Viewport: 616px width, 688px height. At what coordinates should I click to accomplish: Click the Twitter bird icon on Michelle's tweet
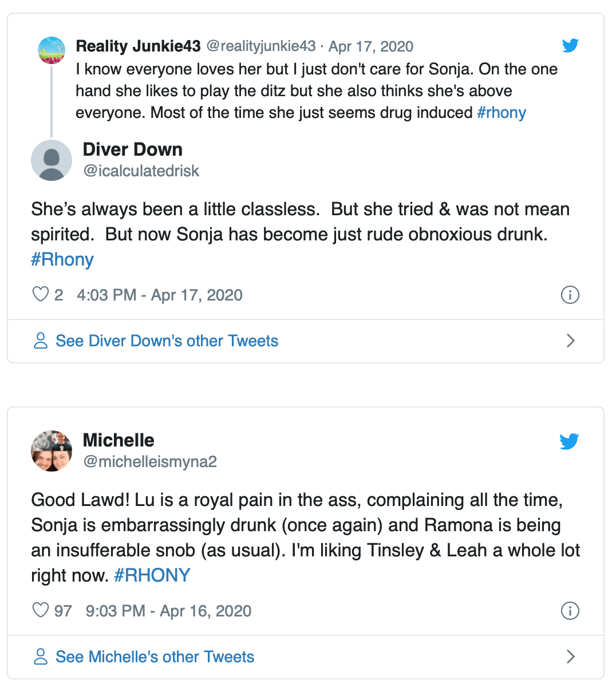pyautogui.click(x=569, y=441)
